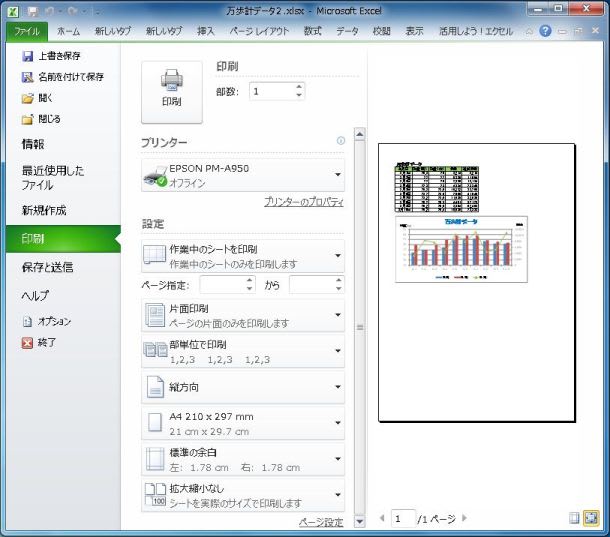Open the 縦方向 orientation dropdown

(337, 386)
